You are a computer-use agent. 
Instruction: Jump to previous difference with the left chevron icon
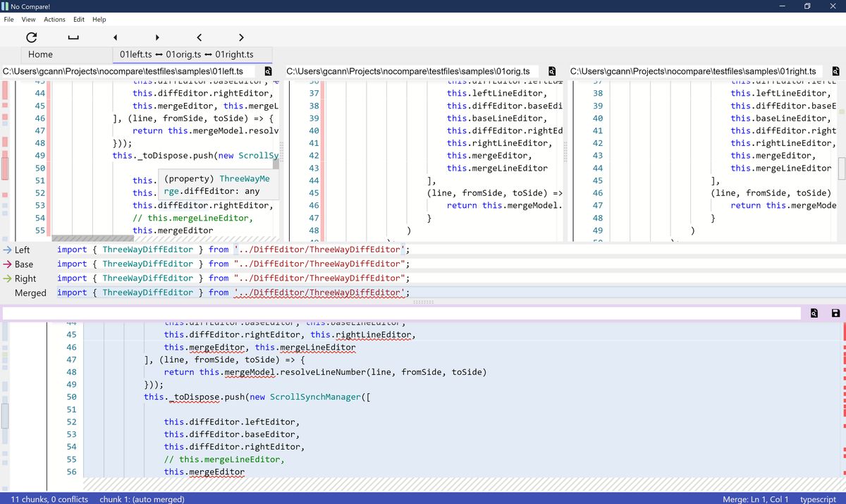199,37
